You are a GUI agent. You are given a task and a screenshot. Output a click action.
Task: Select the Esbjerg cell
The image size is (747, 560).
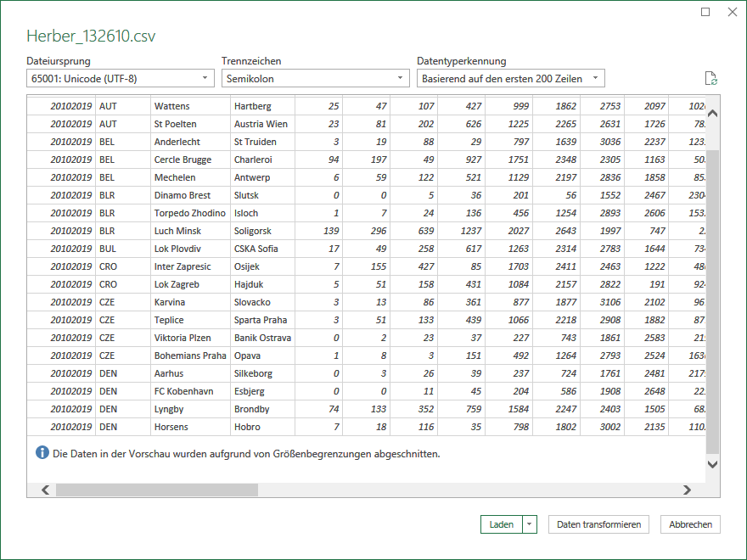tap(262, 391)
